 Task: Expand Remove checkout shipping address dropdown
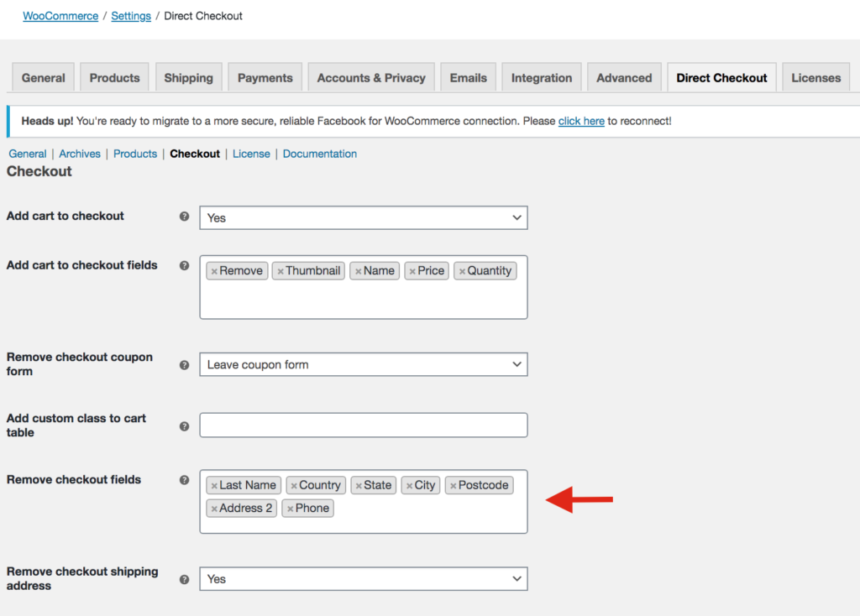[364, 579]
